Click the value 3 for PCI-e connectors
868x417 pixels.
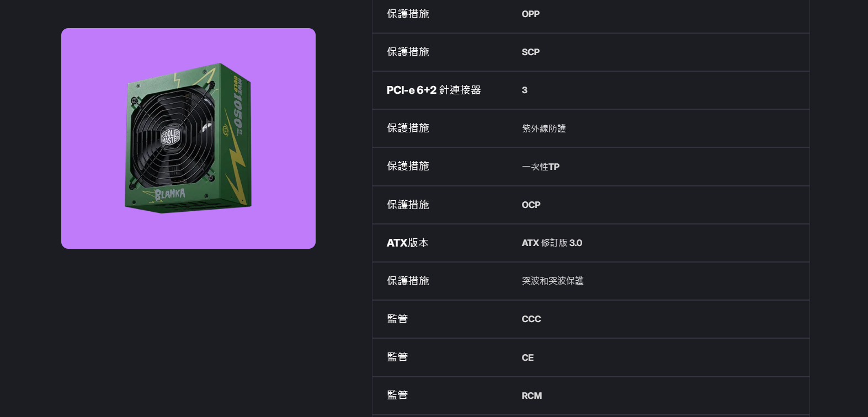(x=524, y=90)
